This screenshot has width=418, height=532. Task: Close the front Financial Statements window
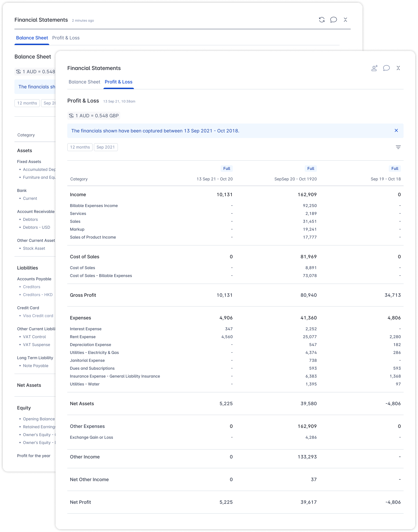398,68
